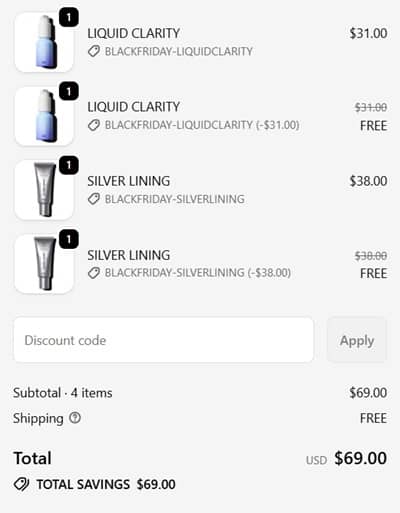The width and height of the screenshot is (400, 513).
Task: Click the tag icon next to BLACKFRIDAY-LIQUIDCLARITY (-$31.00)
Action: click(x=94, y=125)
